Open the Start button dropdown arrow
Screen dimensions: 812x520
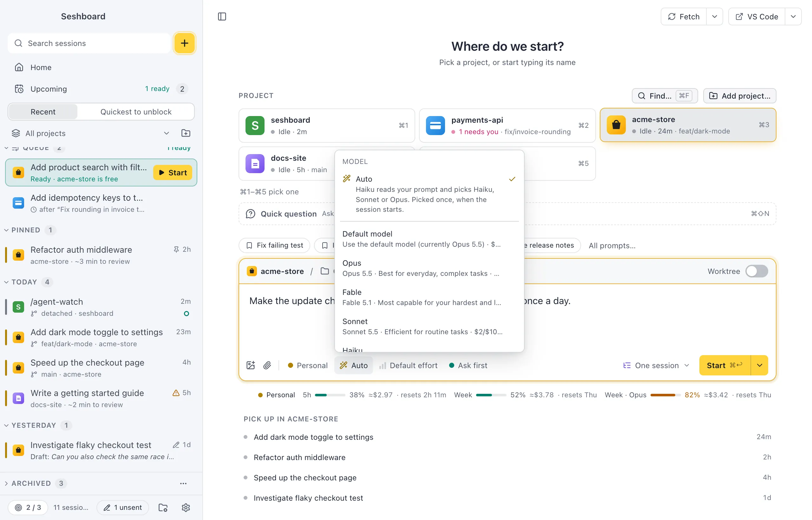tap(759, 365)
